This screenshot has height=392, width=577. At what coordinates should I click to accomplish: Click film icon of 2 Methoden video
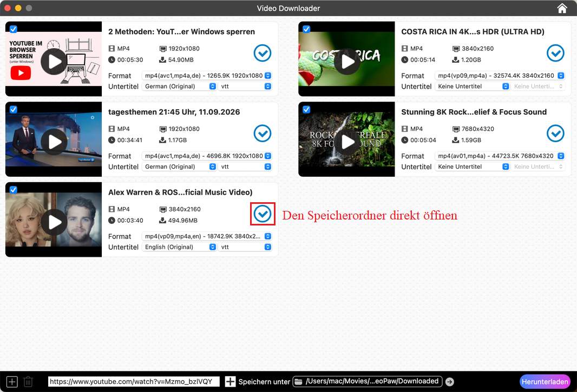[x=112, y=49]
